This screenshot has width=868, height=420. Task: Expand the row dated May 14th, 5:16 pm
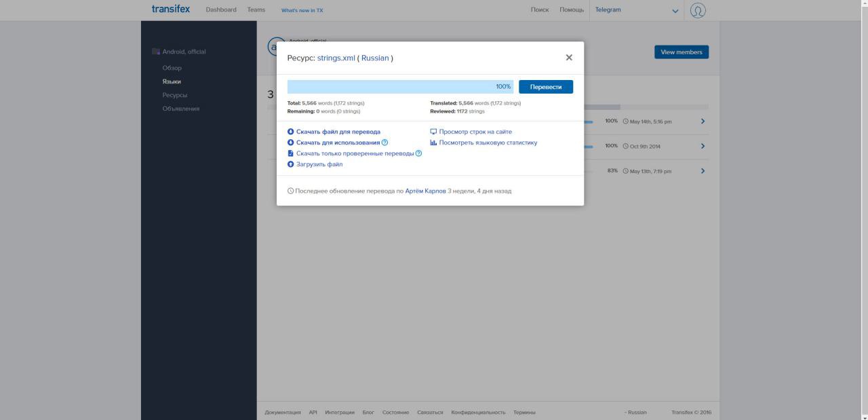click(703, 121)
